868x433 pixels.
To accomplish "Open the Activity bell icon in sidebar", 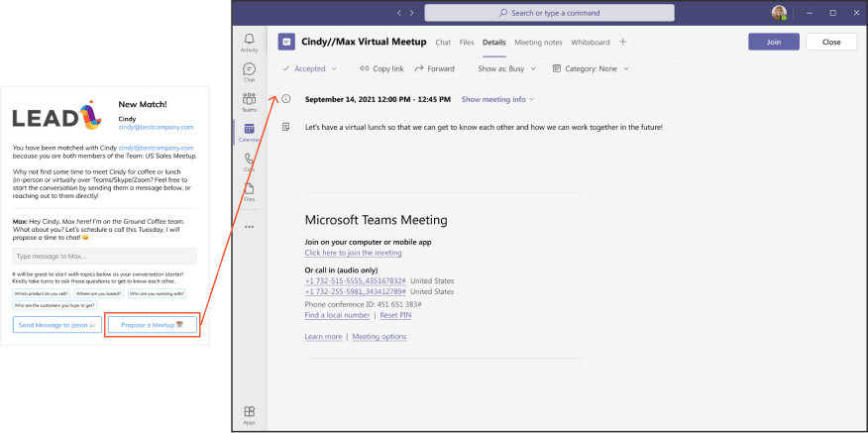I will click(249, 41).
